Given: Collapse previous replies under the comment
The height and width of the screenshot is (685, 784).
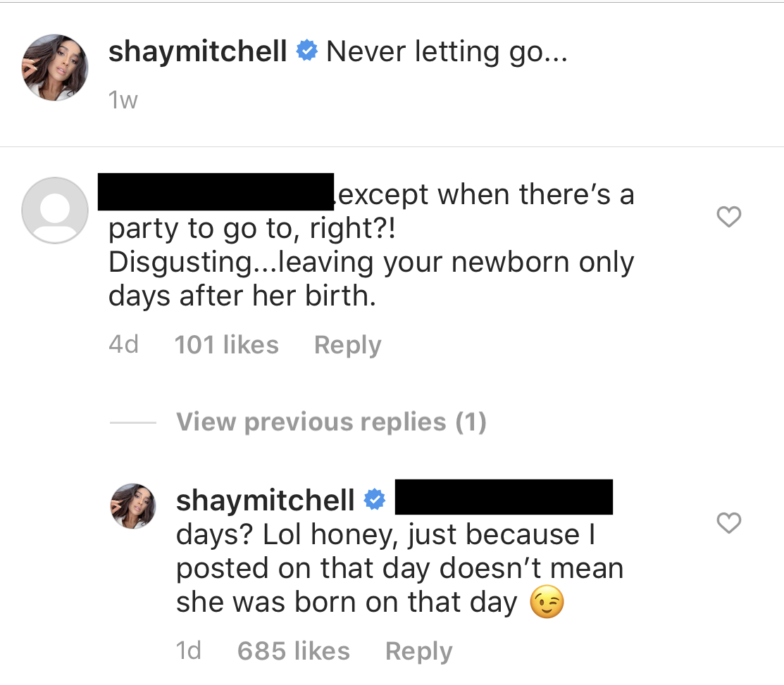Looking at the screenshot, I should (x=331, y=422).
